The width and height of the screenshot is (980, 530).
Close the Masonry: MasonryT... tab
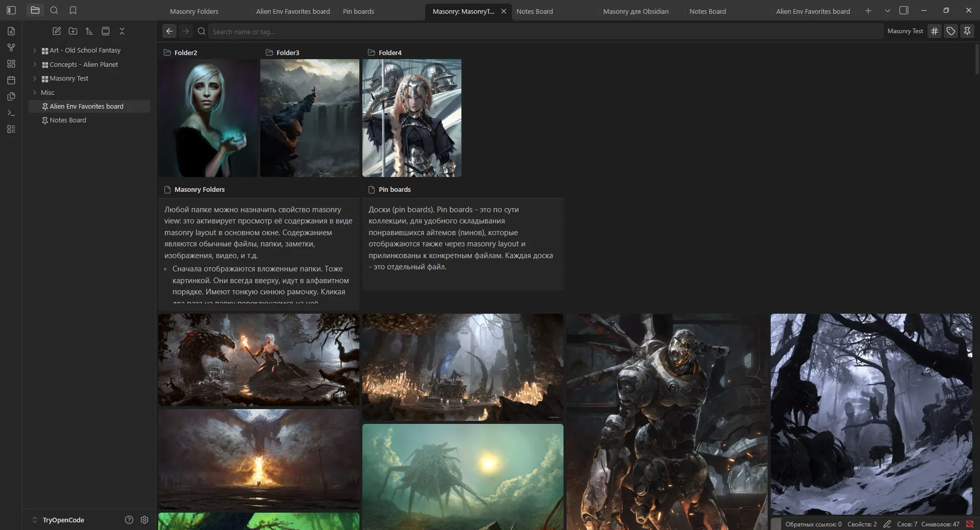pos(504,11)
